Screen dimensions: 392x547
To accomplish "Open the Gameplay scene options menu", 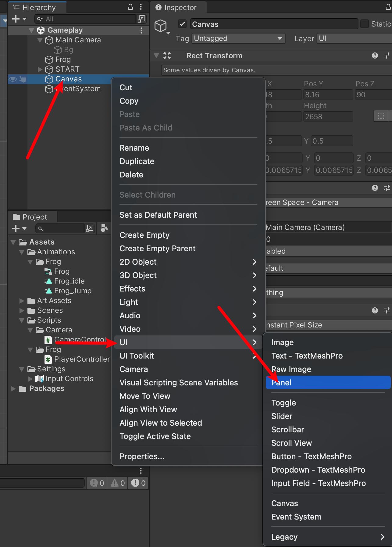I will coord(141,30).
